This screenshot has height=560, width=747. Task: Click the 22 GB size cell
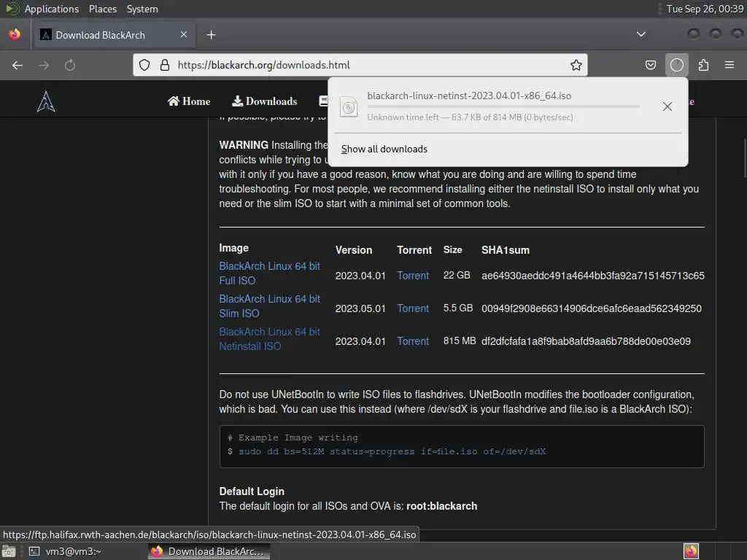point(457,275)
